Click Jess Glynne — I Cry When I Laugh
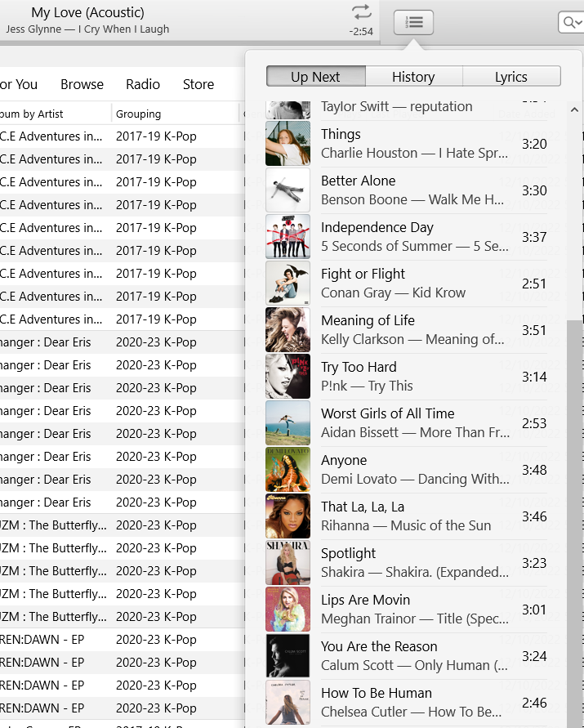 coord(87,29)
